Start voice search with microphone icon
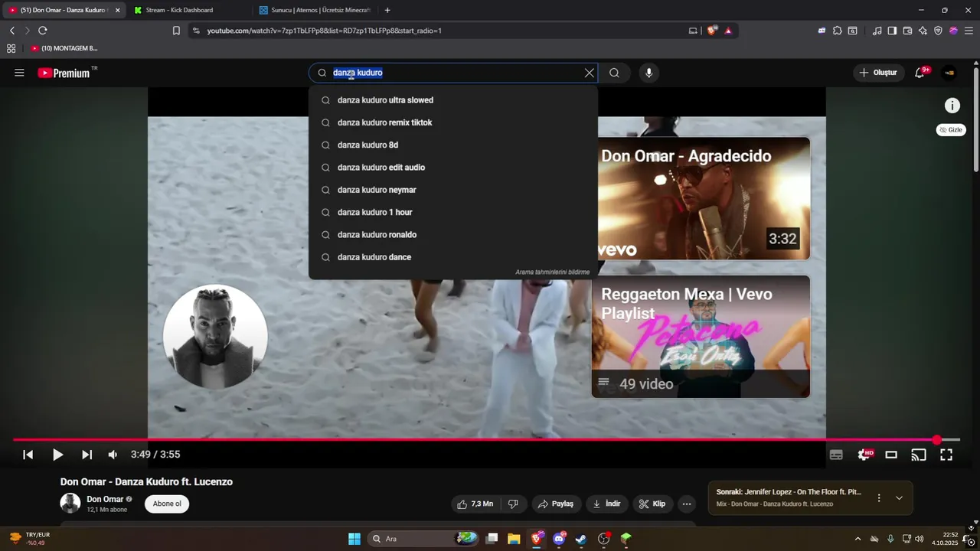The width and height of the screenshot is (980, 551). [x=648, y=73]
